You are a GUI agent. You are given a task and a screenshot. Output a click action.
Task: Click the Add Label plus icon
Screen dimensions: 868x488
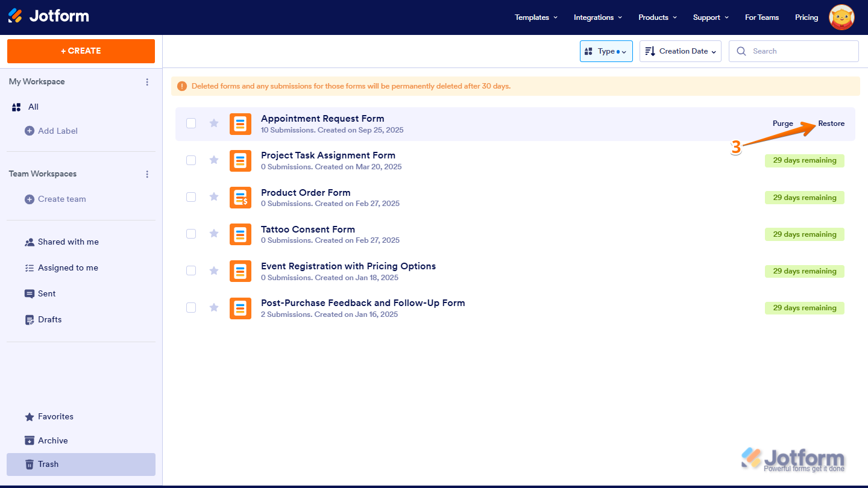point(29,131)
